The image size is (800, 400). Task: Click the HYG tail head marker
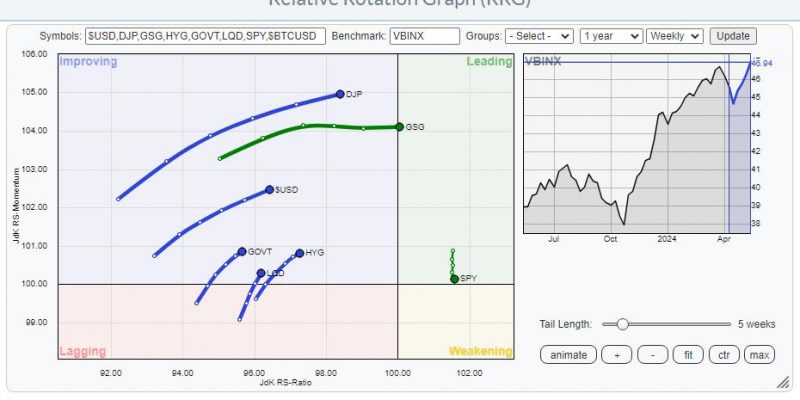pyautogui.click(x=299, y=253)
